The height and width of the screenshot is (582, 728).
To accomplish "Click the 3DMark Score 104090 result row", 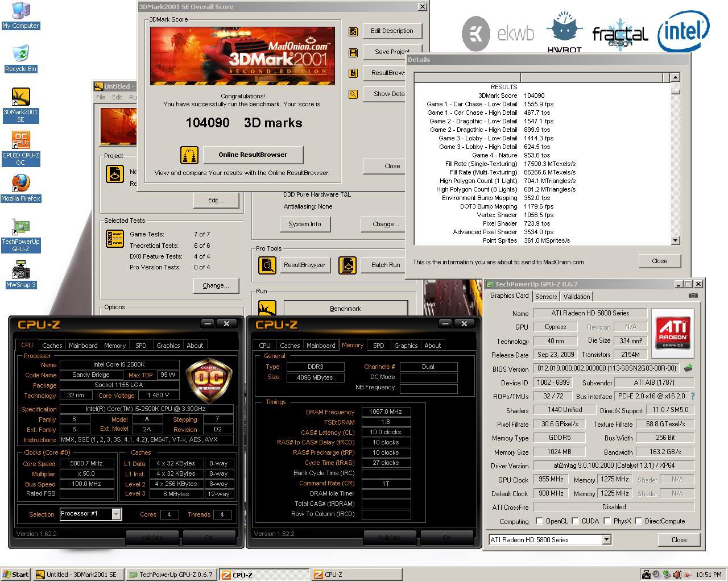I will tap(542, 95).
